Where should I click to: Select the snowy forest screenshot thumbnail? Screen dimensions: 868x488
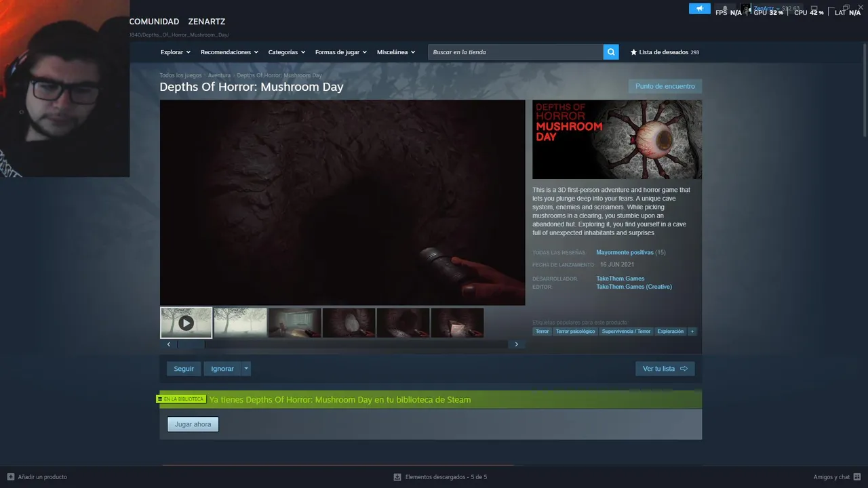pyautogui.click(x=240, y=323)
